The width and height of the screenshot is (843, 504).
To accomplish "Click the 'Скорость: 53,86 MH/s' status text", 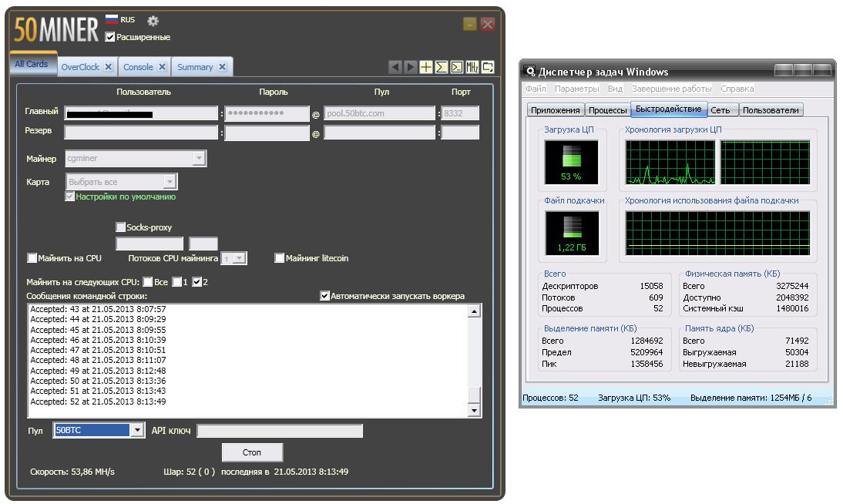I will tap(72, 472).
